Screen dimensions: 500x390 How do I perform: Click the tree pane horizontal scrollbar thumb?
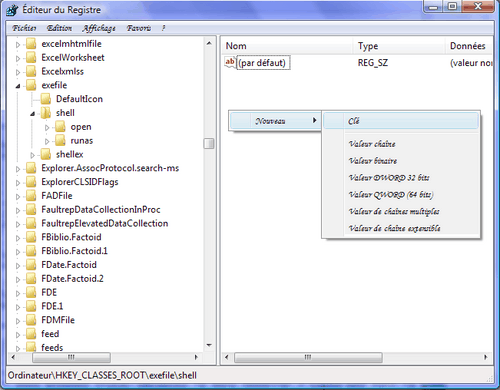[x=71, y=357]
